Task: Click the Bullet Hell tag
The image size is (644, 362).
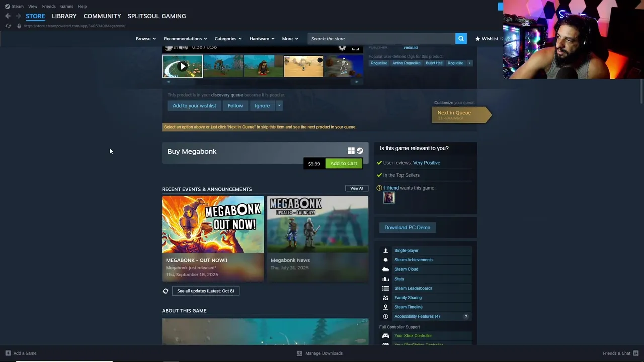Action: (434, 63)
